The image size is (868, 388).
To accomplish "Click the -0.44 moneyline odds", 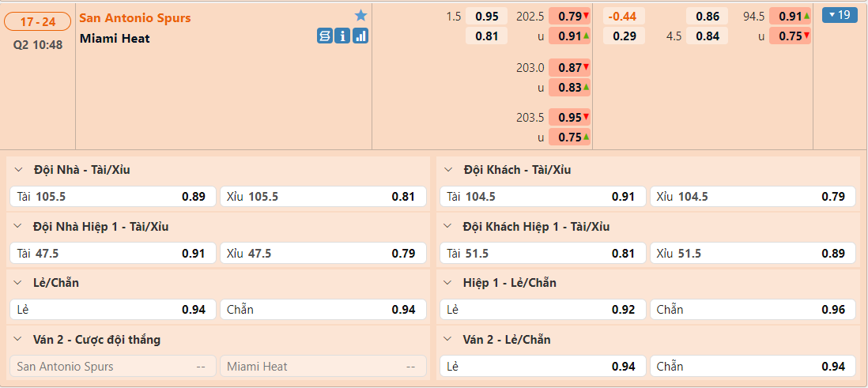I will 624,16.
